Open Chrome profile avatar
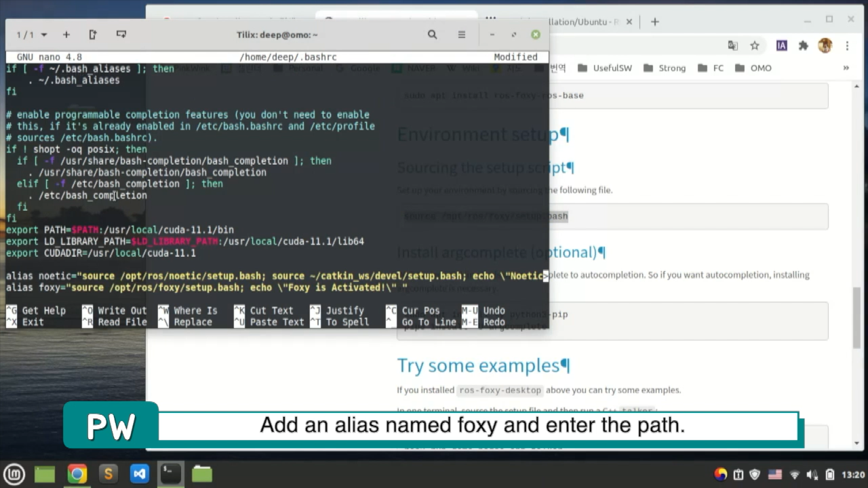This screenshot has width=868, height=488. (x=825, y=45)
